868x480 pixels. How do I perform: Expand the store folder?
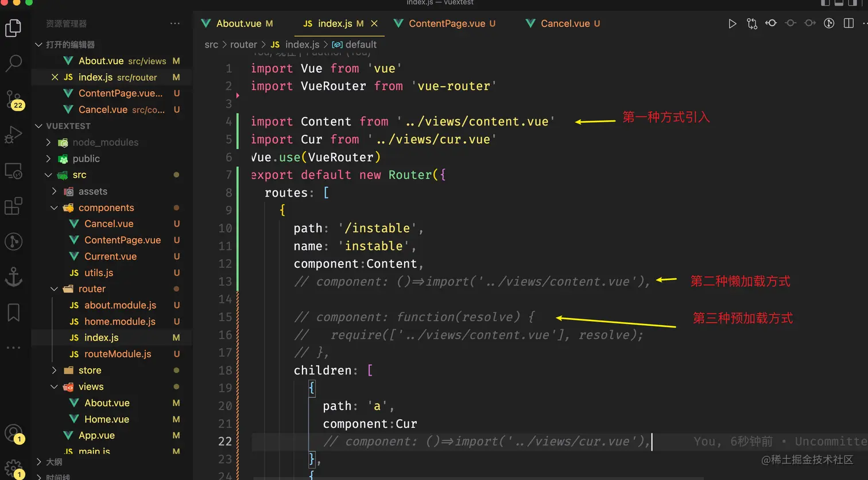[x=55, y=370]
